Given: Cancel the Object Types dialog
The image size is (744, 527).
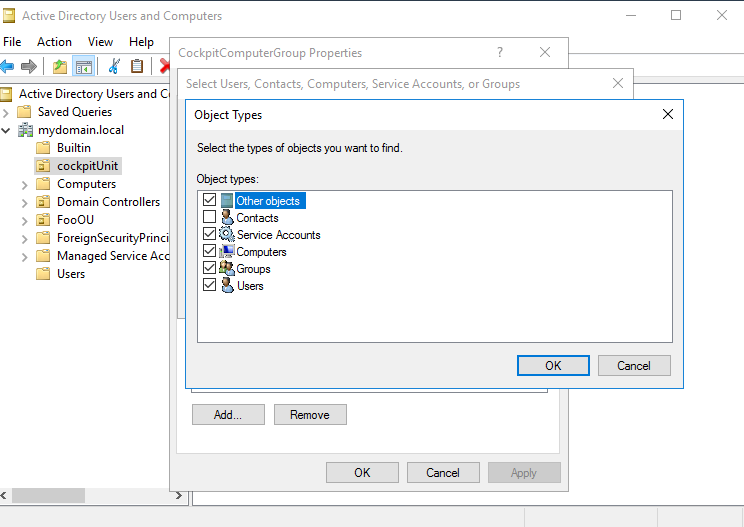Looking at the screenshot, I should click(x=634, y=366).
